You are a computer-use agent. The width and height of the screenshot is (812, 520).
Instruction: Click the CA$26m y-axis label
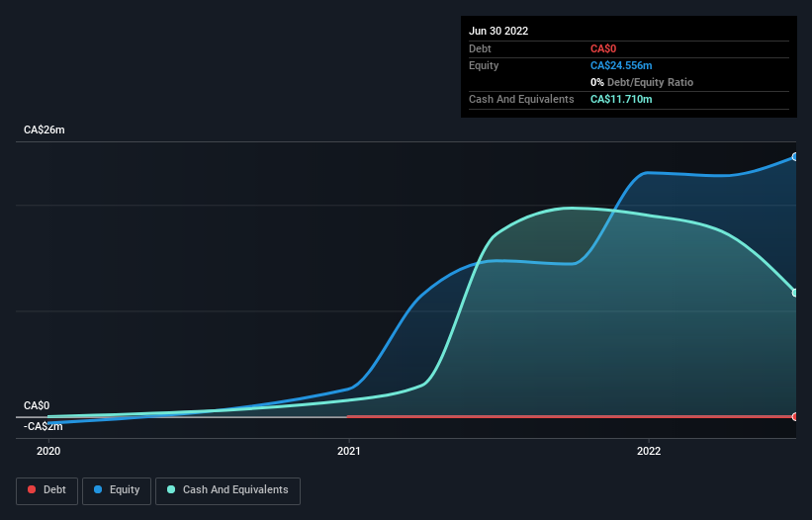point(45,130)
